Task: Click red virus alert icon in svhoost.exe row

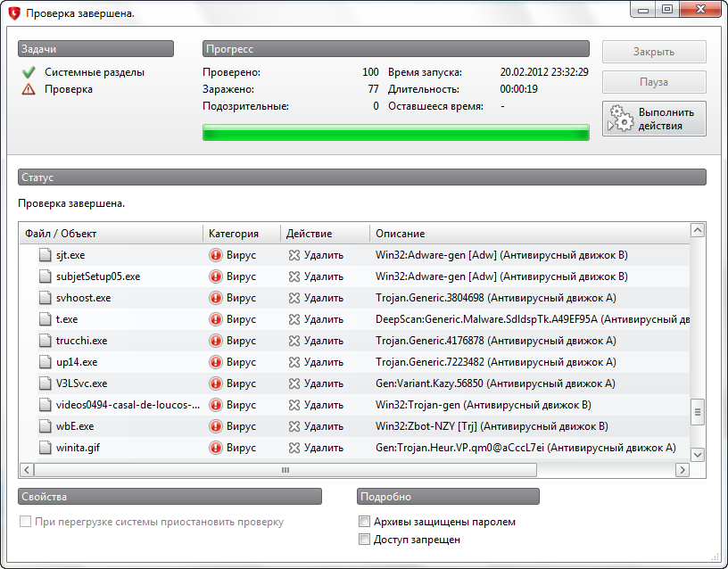Action: point(215,298)
